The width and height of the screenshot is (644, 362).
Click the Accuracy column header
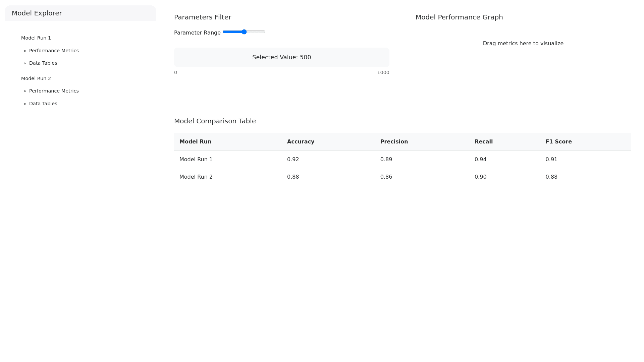click(301, 141)
